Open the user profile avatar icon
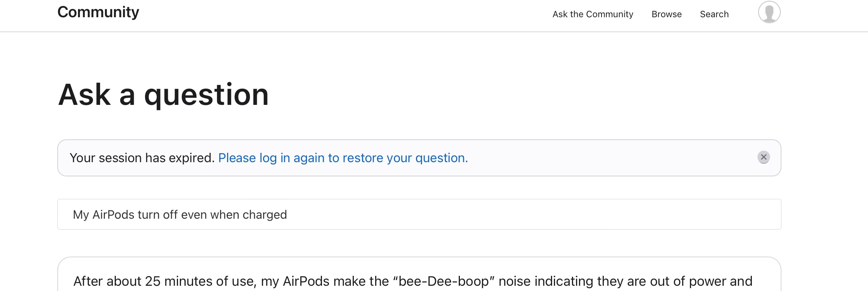This screenshot has width=868, height=291. point(769,12)
